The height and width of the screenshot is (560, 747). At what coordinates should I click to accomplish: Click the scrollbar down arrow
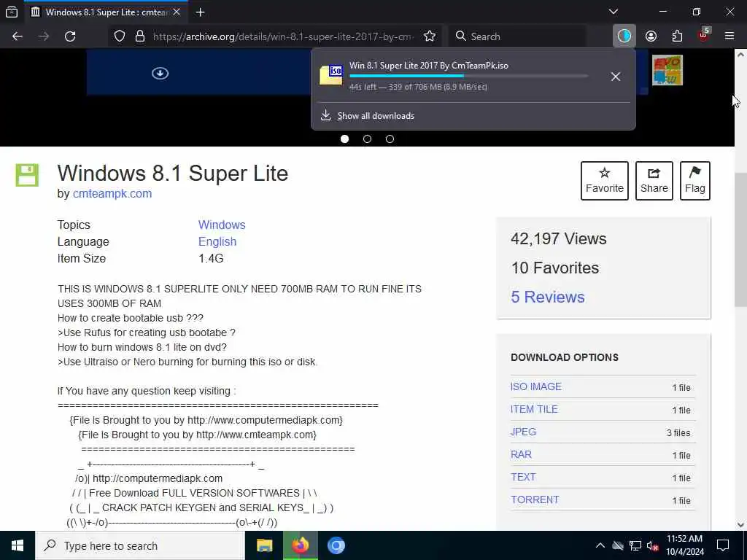[740, 525]
